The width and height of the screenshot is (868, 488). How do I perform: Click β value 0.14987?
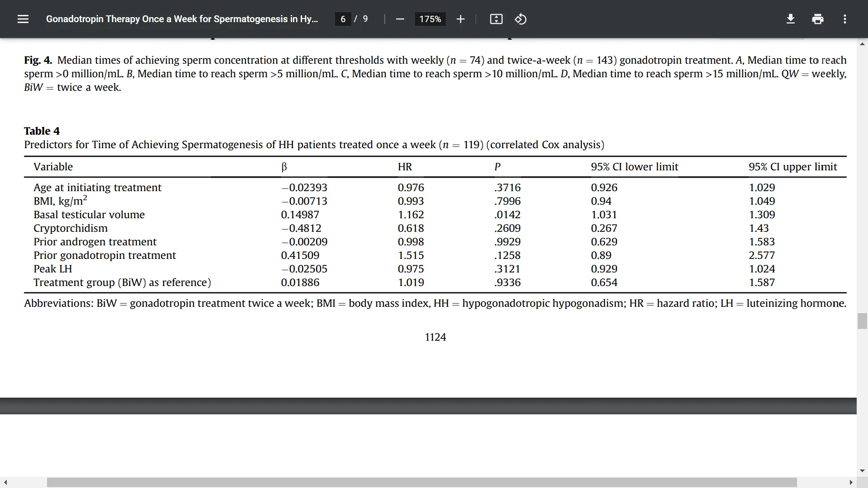click(x=300, y=215)
